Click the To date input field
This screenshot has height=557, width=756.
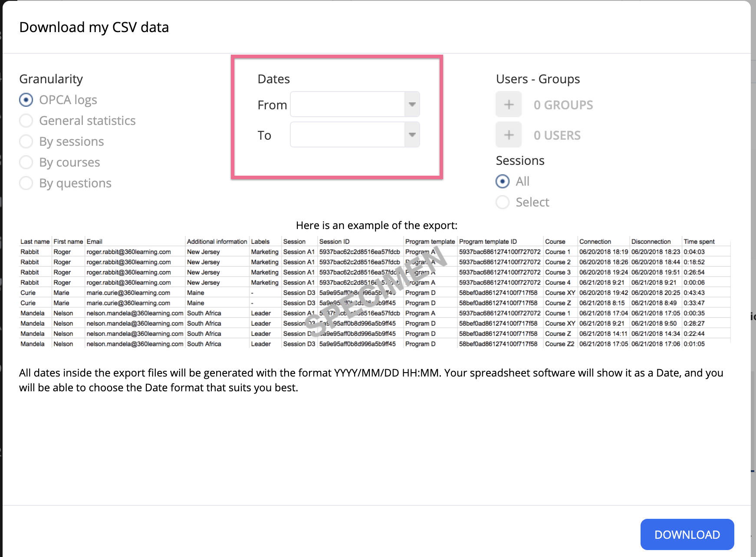point(347,134)
